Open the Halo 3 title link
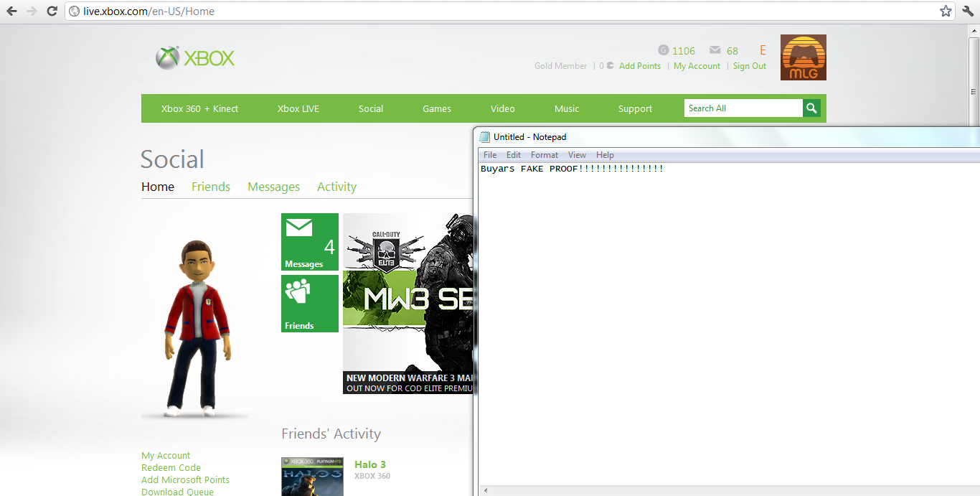This screenshot has height=496, width=980. click(x=370, y=464)
